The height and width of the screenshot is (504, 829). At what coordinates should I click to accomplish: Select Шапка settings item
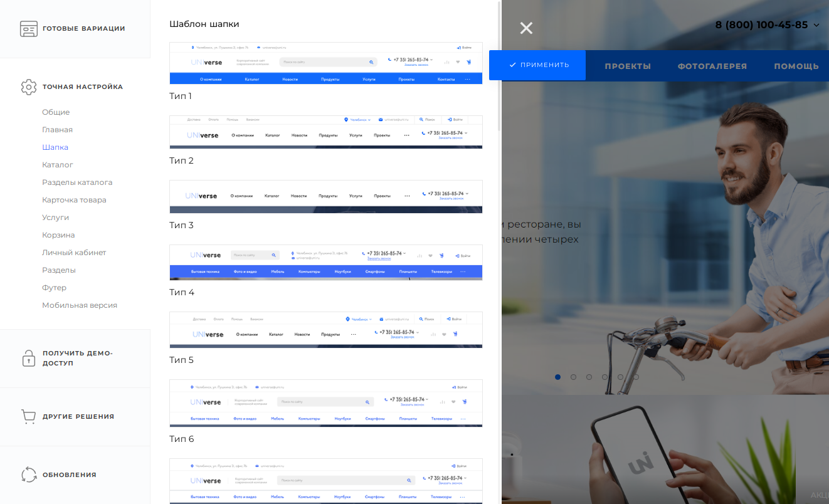(x=55, y=147)
